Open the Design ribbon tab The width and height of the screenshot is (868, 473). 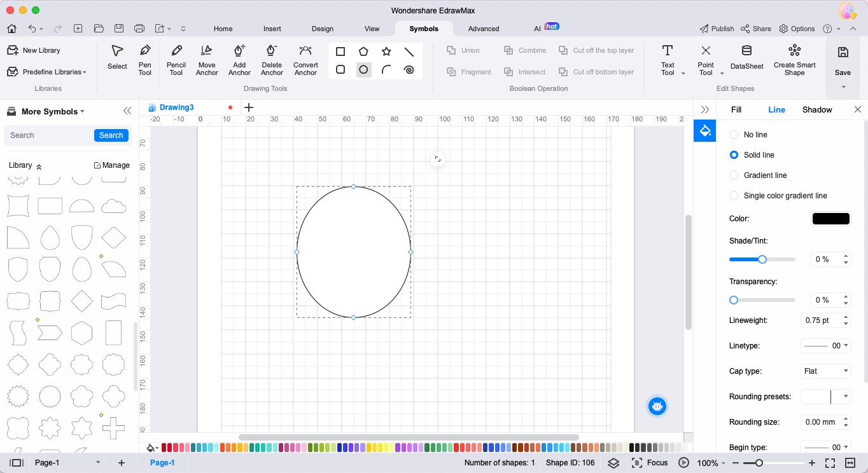[323, 29]
